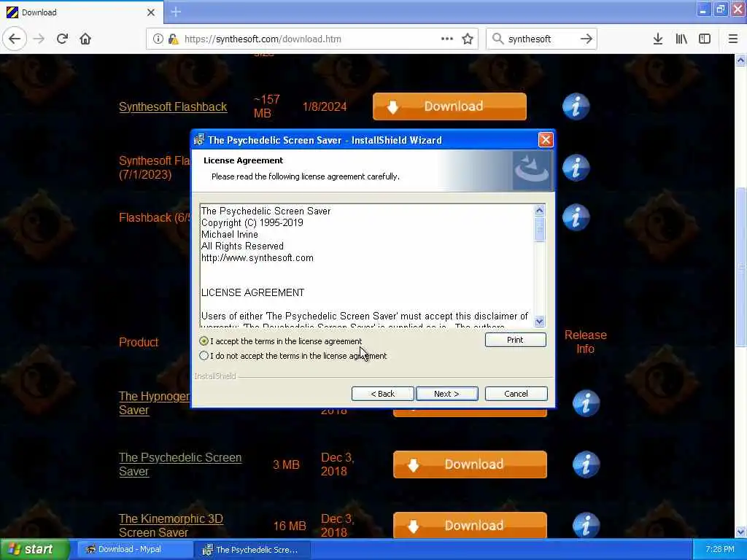Open the browser hamburger menu
Viewport: 747px width, 560px height.
click(733, 39)
